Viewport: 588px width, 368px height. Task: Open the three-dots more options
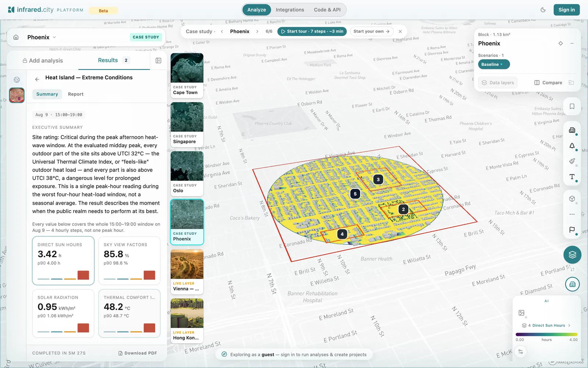coord(572,214)
